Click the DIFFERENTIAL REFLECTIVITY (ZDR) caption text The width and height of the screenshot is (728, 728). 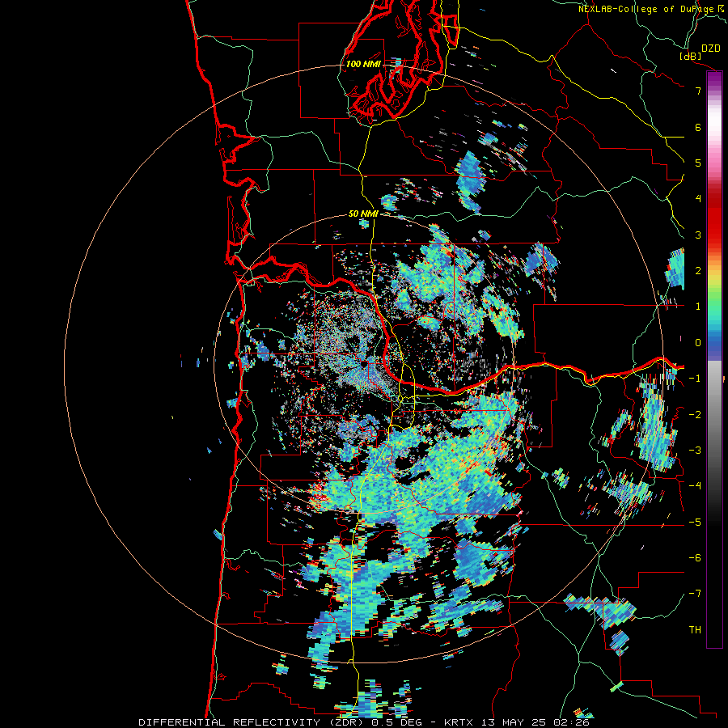point(252,722)
